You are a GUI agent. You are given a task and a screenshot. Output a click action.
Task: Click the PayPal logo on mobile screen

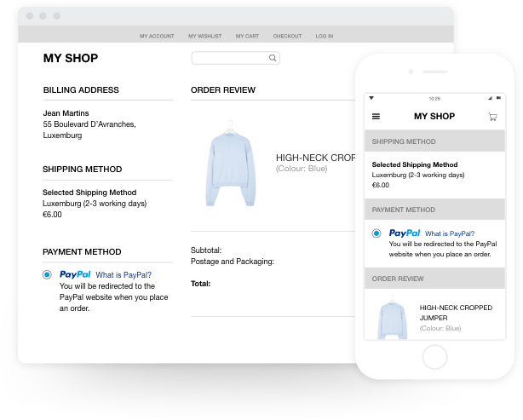405,233
